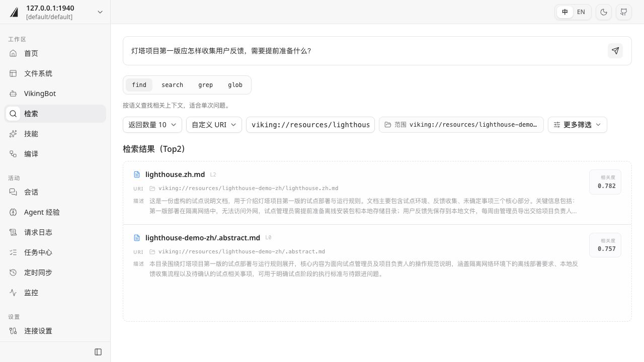
Task: Click the send query paper-plane icon
Action: (615, 51)
